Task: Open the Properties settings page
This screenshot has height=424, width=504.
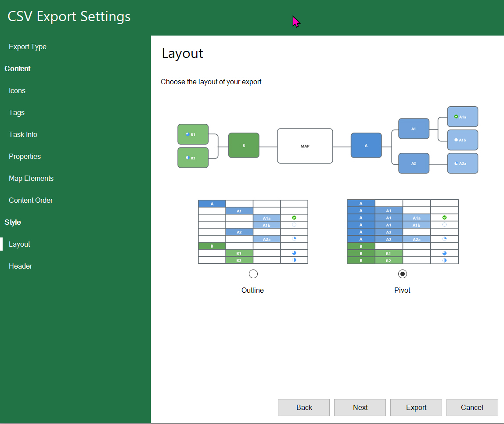Action: pyautogui.click(x=25, y=156)
